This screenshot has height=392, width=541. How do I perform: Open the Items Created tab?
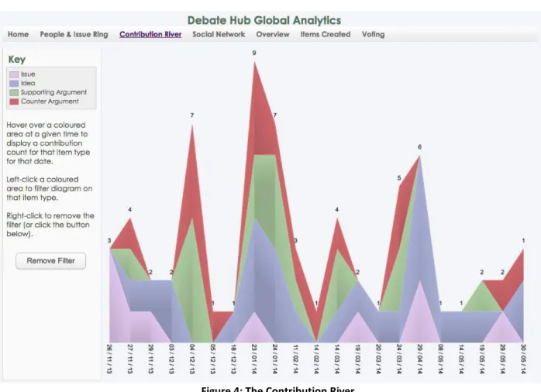click(x=326, y=35)
